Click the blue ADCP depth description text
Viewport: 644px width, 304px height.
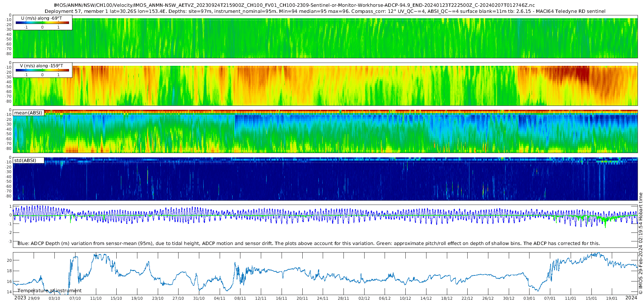[x=309, y=244]
